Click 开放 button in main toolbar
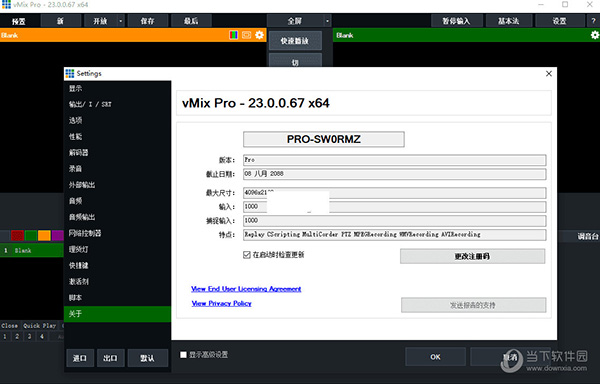Image resolution: width=600 pixels, height=384 pixels. (x=100, y=21)
